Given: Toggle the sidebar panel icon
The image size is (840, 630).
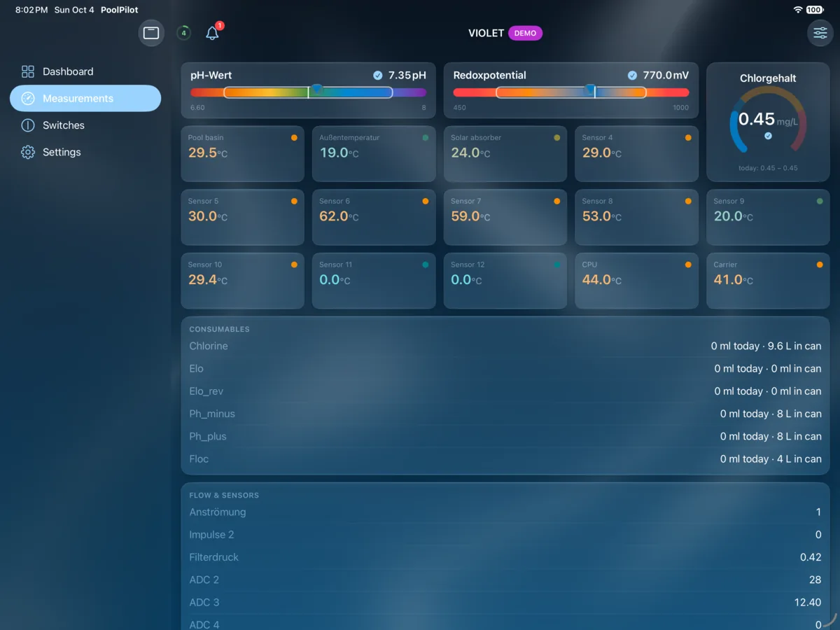Looking at the screenshot, I should click(151, 33).
